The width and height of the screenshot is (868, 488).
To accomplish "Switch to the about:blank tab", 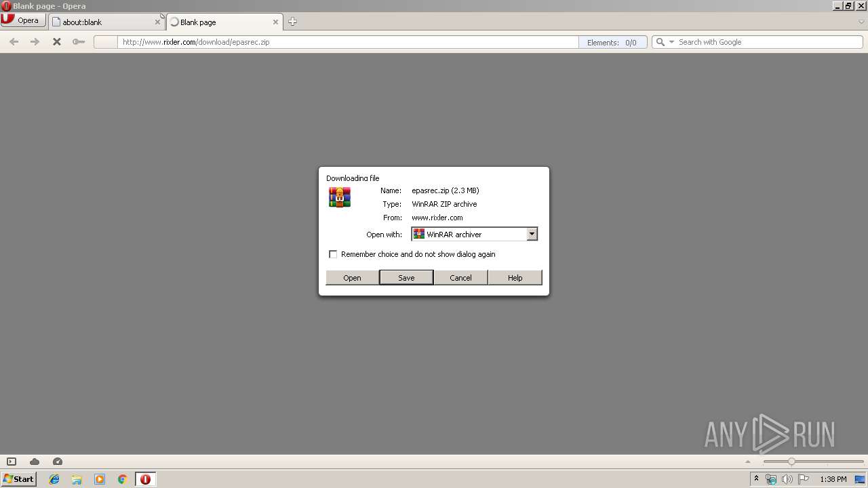I will pos(106,22).
